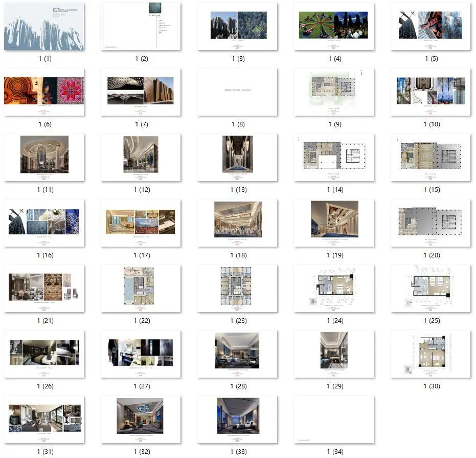View the building facade thumbnail 1 (7)

141,92
